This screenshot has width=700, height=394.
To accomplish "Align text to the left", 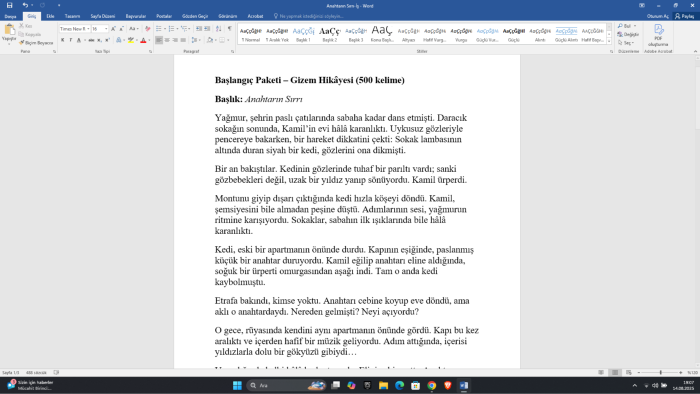I will 159,40.
